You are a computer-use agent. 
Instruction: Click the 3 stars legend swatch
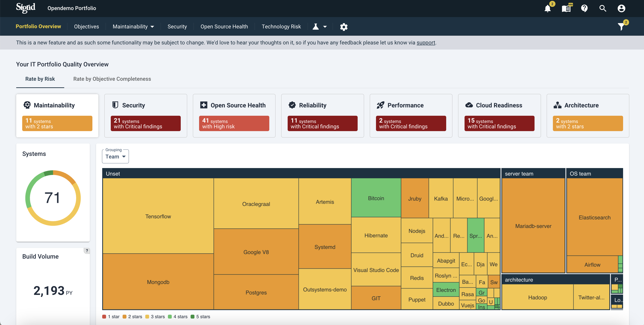click(147, 316)
